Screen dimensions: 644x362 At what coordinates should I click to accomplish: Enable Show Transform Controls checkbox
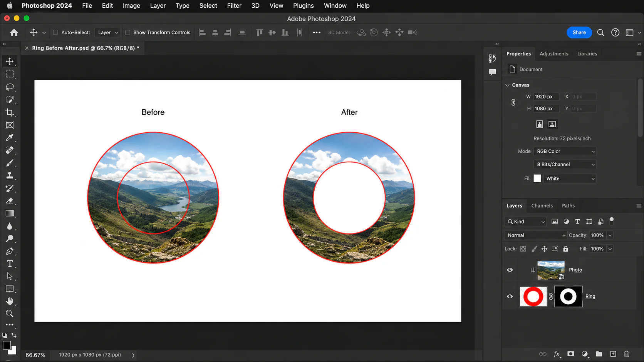click(x=127, y=33)
